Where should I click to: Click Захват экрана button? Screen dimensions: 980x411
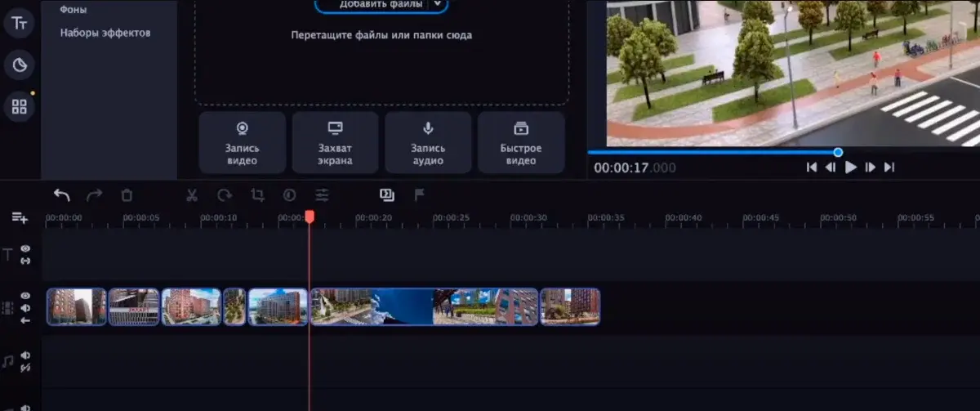coord(335,142)
